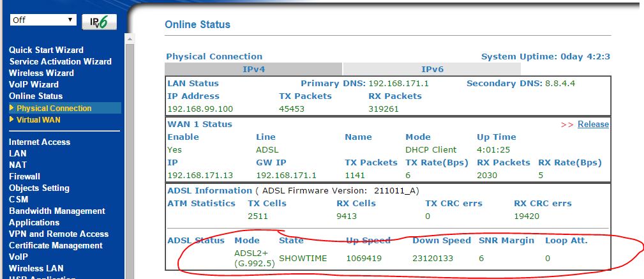The width and height of the screenshot is (644, 279).
Task: Switch to the IPv6 tab
Action: click(x=432, y=69)
